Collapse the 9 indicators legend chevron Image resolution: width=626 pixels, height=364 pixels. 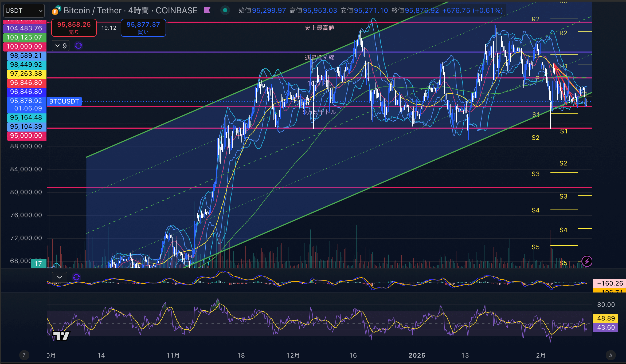pyautogui.click(x=61, y=46)
